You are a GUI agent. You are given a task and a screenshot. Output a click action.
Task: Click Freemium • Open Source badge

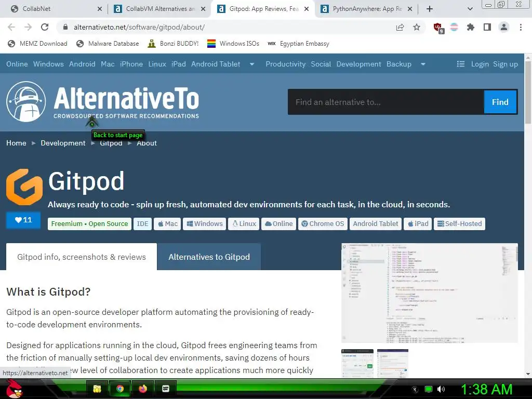pyautogui.click(x=89, y=223)
